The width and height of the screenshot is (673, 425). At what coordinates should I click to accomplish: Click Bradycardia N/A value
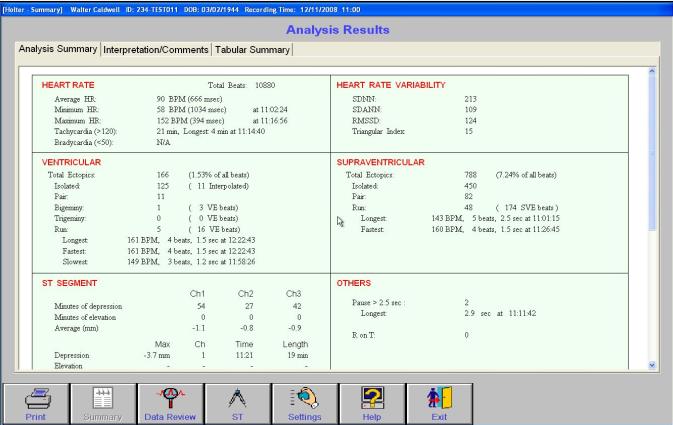pos(163,143)
